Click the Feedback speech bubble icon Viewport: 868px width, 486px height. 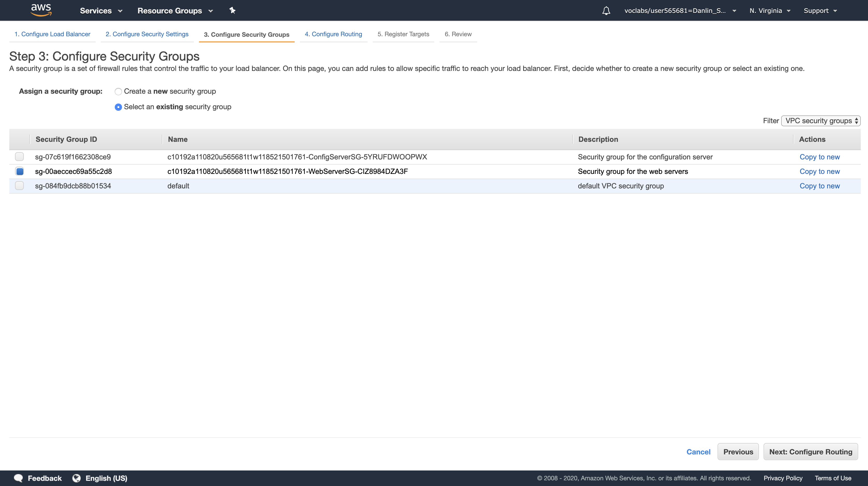tap(18, 478)
